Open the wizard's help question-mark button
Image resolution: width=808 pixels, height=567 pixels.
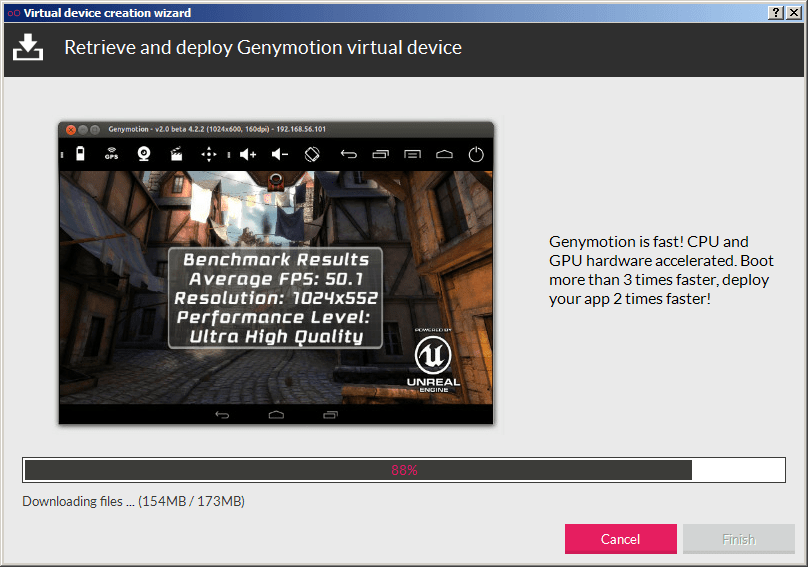(776, 12)
